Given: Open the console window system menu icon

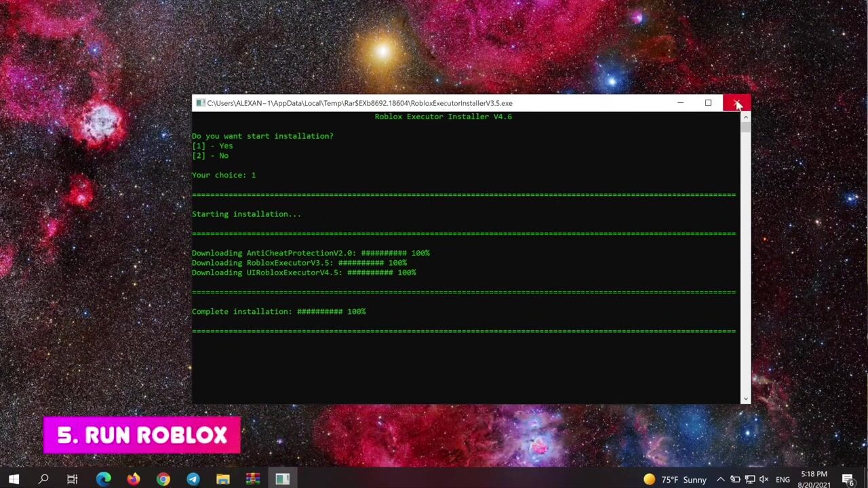Looking at the screenshot, I should coord(200,103).
